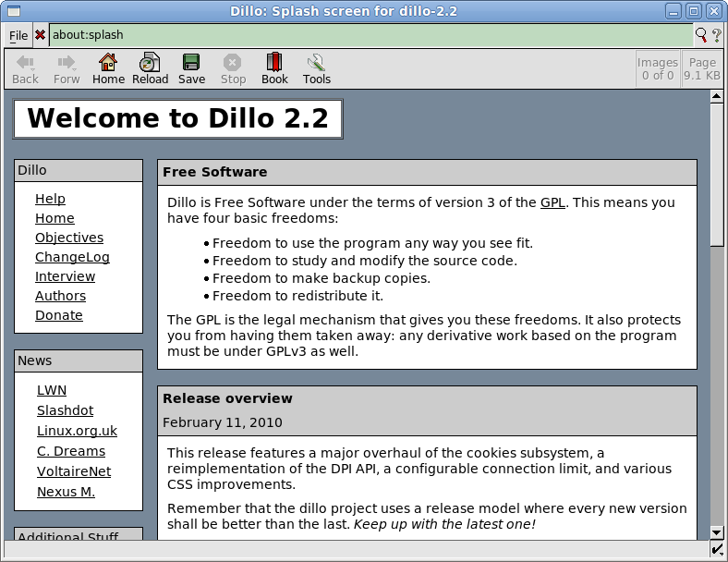Viewport: 728px width, 562px height.
Task: Toggle Images loading indicator button
Action: click(658, 68)
